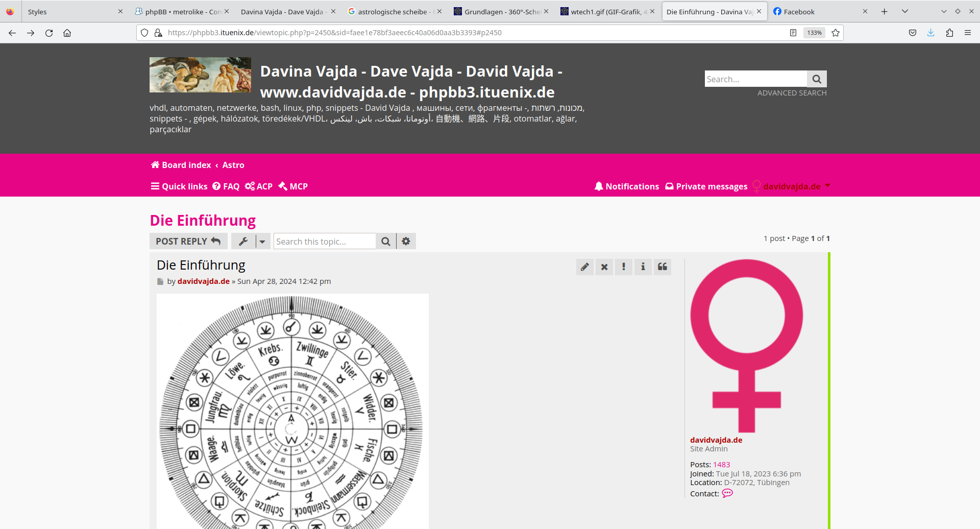Screen dimensions: 980x529
Task: Quote the post using the quote icon
Action: click(x=663, y=267)
